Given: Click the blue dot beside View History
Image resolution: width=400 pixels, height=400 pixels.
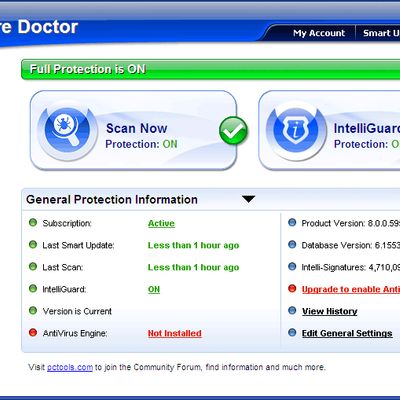Looking at the screenshot, I should point(292,310).
